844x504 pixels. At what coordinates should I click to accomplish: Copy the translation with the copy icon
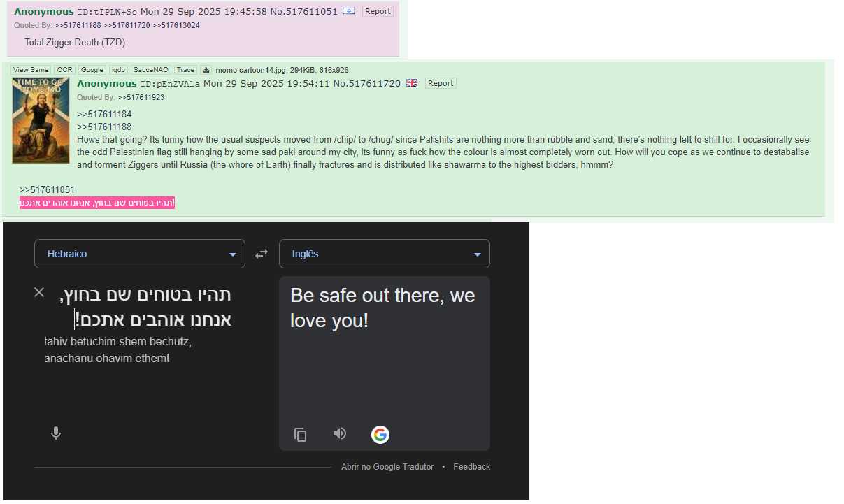coord(301,435)
